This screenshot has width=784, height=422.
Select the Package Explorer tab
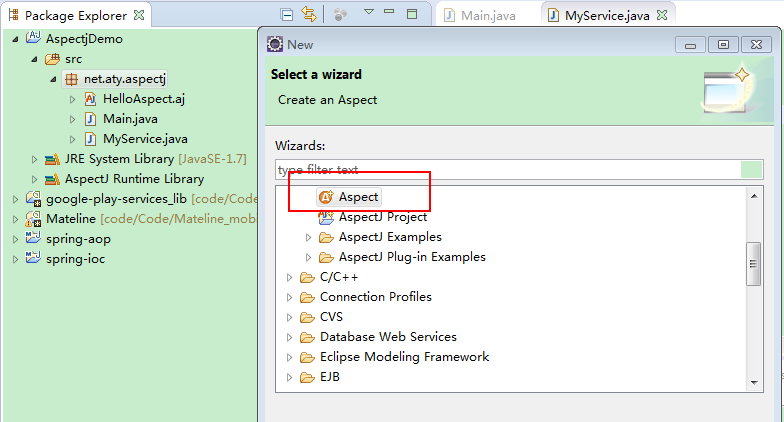click(x=76, y=16)
